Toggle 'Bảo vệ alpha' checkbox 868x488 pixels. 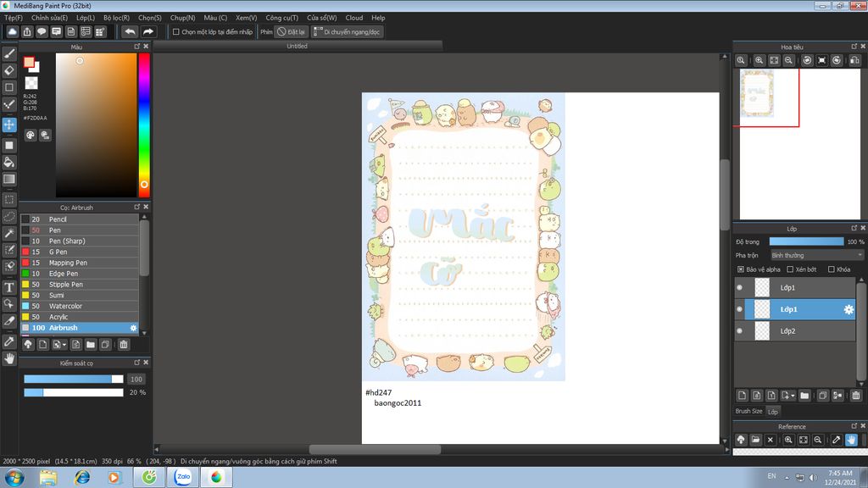(741, 269)
